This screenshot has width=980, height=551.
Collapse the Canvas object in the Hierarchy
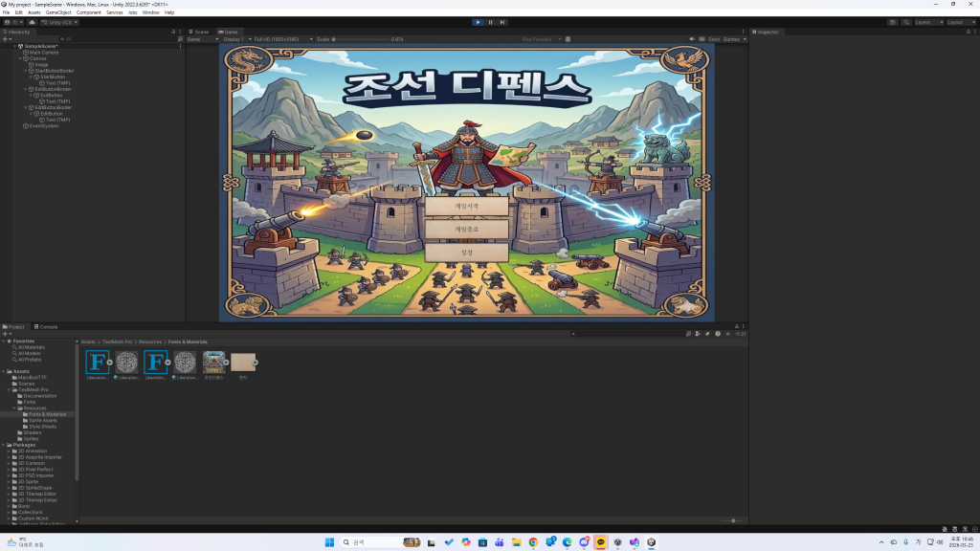(x=20, y=58)
